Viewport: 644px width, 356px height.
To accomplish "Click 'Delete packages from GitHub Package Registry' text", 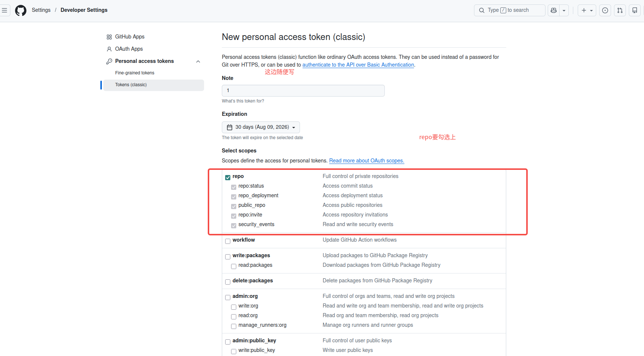I will (377, 281).
